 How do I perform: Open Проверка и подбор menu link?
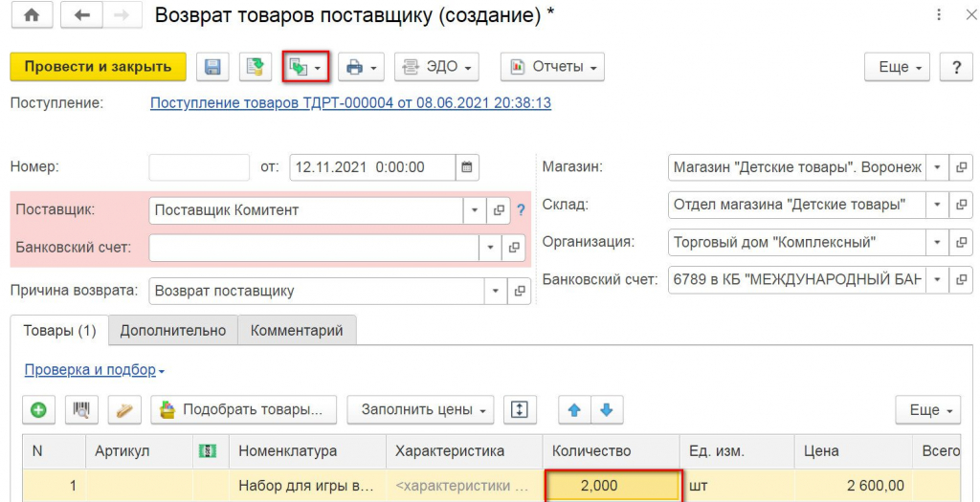click(94, 370)
